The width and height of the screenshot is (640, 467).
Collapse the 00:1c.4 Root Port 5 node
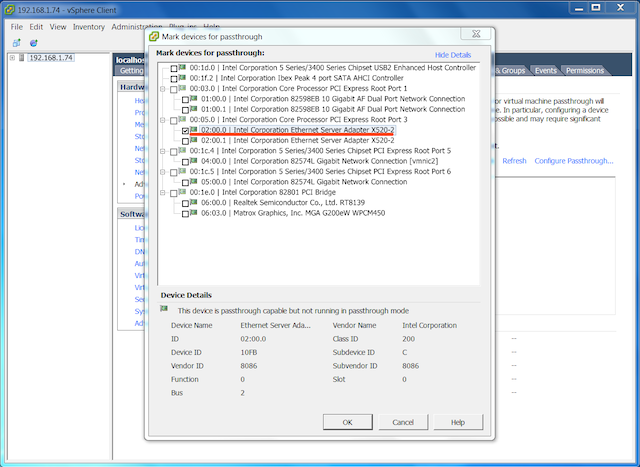162,151
